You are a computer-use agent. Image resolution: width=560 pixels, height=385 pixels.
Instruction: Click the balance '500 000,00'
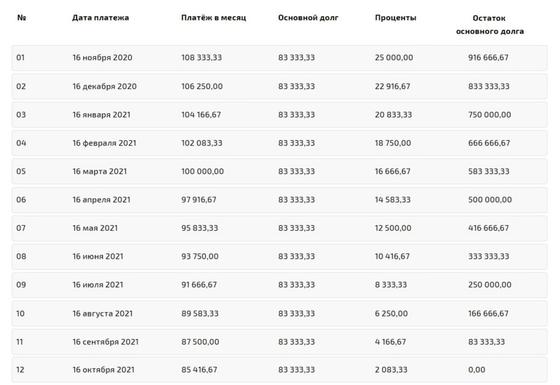click(x=490, y=200)
